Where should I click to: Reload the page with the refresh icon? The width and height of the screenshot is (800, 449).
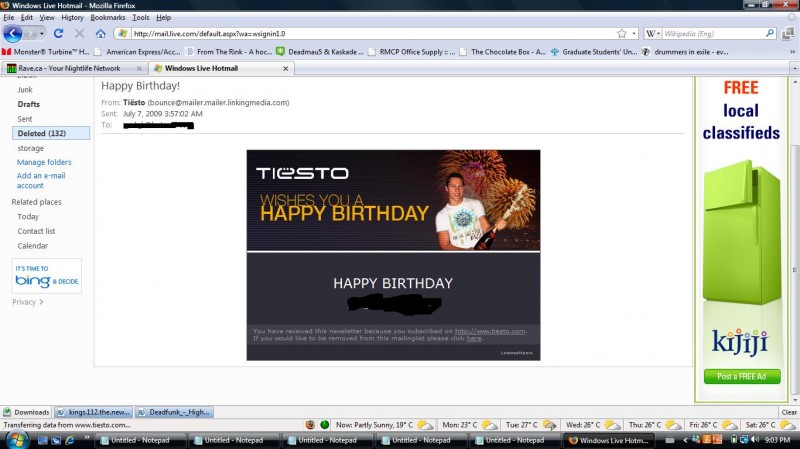(58, 34)
